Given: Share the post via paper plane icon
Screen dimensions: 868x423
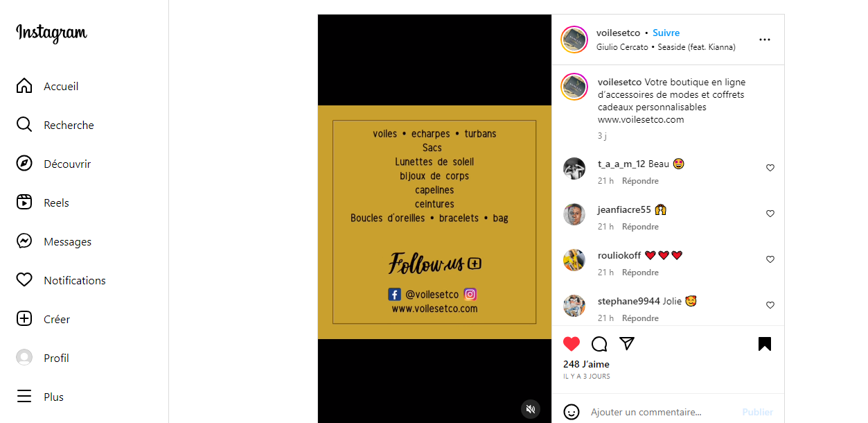Looking at the screenshot, I should [x=627, y=344].
